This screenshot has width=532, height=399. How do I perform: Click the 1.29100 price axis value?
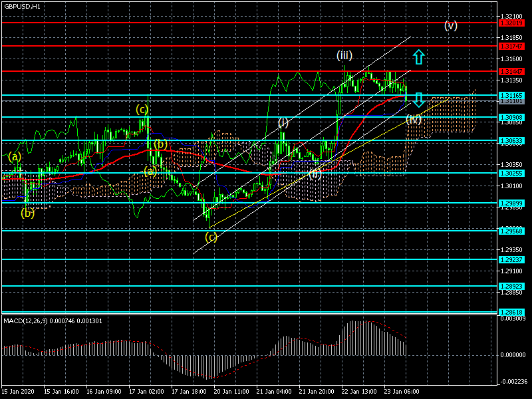511,271
